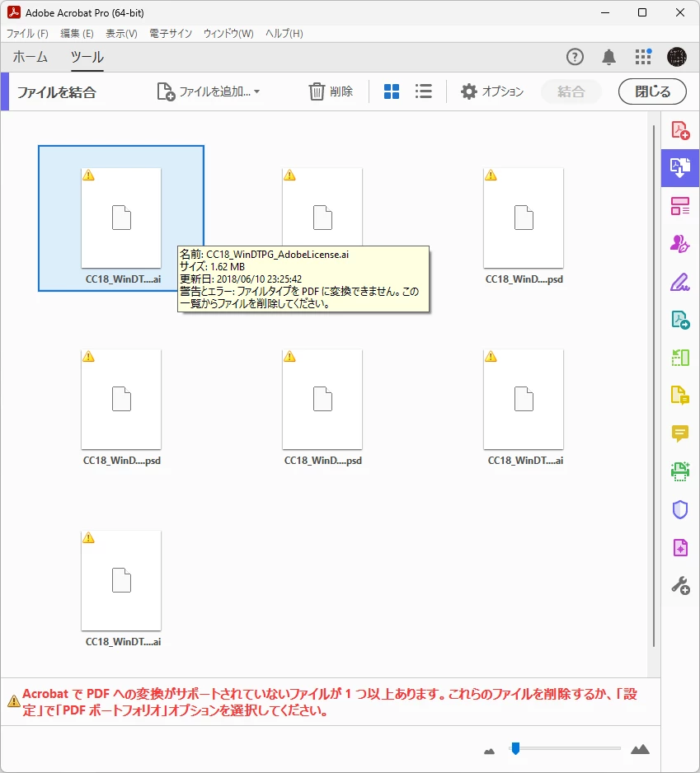Maximize the Acrobat window
Viewport: 700px width, 773px height.
point(642,12)
